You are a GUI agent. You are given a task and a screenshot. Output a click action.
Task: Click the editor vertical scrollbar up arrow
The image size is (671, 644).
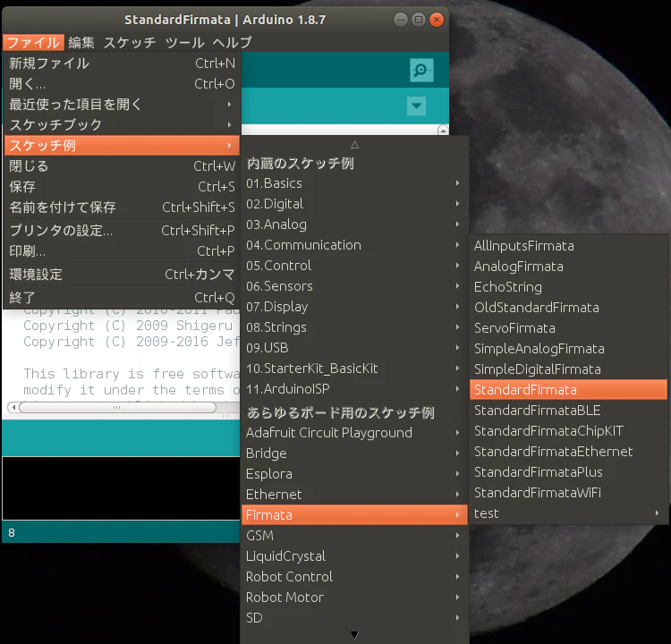point(443,130)
